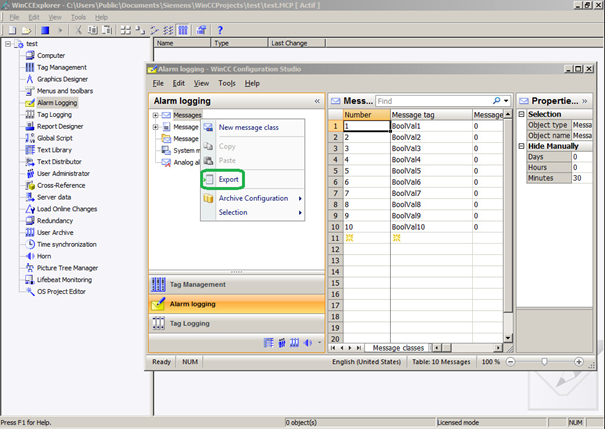
Task: Open Tag Logging in the WinCC Explorer tree
Action: pos(55,114)
